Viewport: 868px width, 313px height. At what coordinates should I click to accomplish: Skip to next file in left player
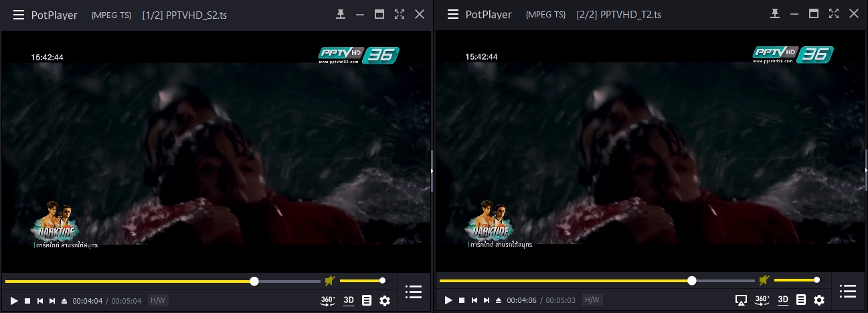point(52,301)
